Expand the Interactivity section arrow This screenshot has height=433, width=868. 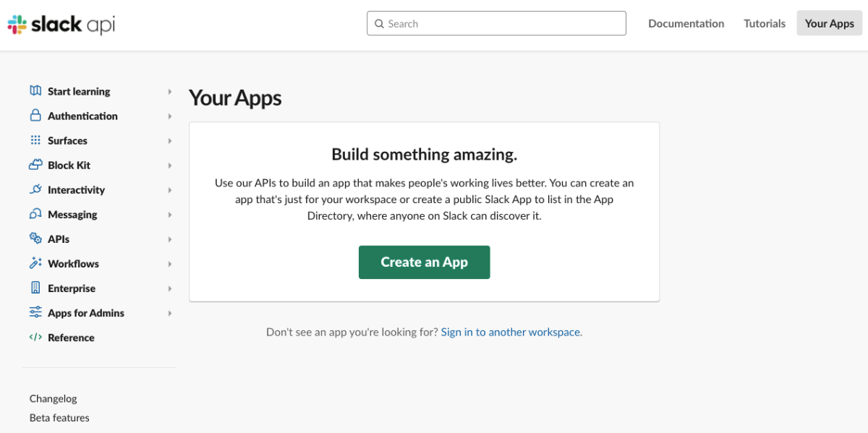(170, 190)
